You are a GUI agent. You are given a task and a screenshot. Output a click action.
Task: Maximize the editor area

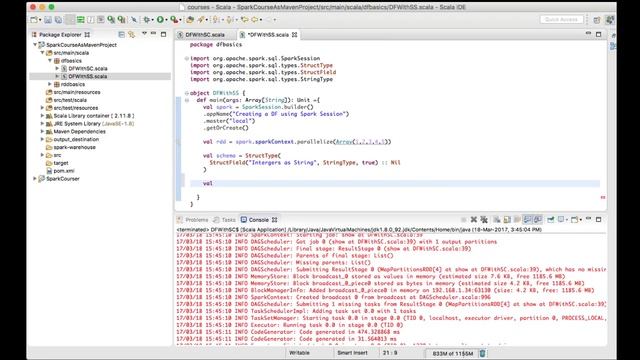pos(598,34)
